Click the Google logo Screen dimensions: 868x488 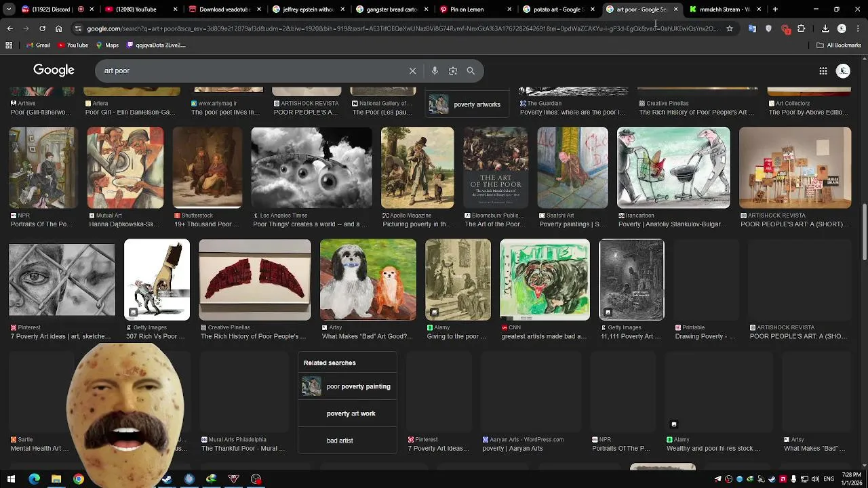click(x=54, y=70)
